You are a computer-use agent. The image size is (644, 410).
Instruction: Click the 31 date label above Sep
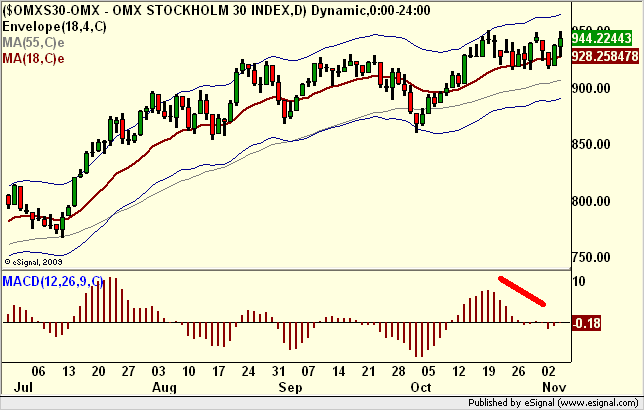coord(278,371)
